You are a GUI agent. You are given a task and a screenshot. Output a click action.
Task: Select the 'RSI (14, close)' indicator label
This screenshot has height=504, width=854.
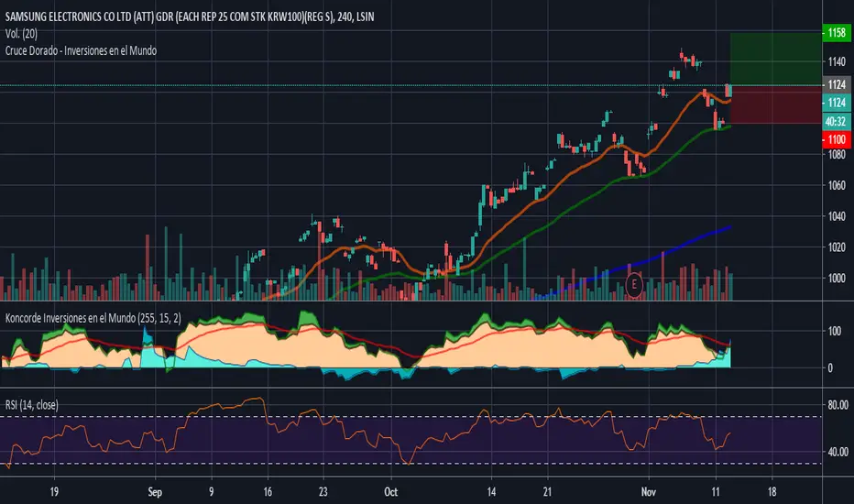pos(31,405)
